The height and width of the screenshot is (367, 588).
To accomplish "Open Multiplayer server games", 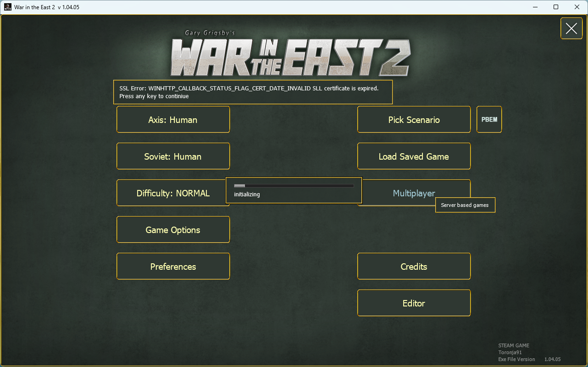I will pyautogui.click(x=414, y=193).
